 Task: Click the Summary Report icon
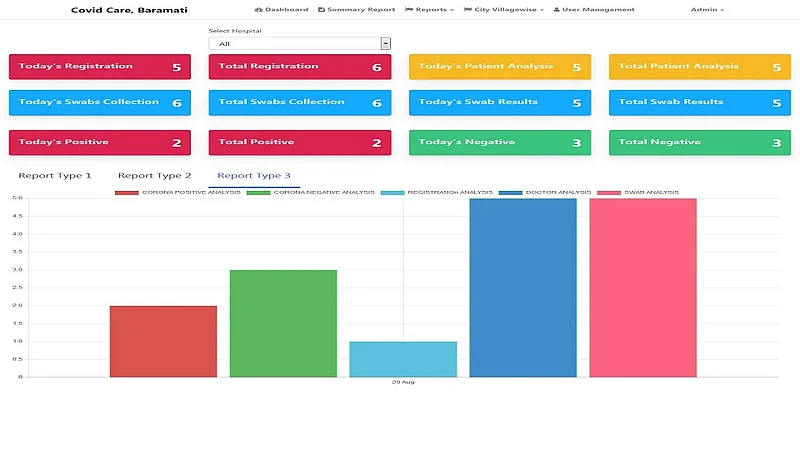pos(321,10)
